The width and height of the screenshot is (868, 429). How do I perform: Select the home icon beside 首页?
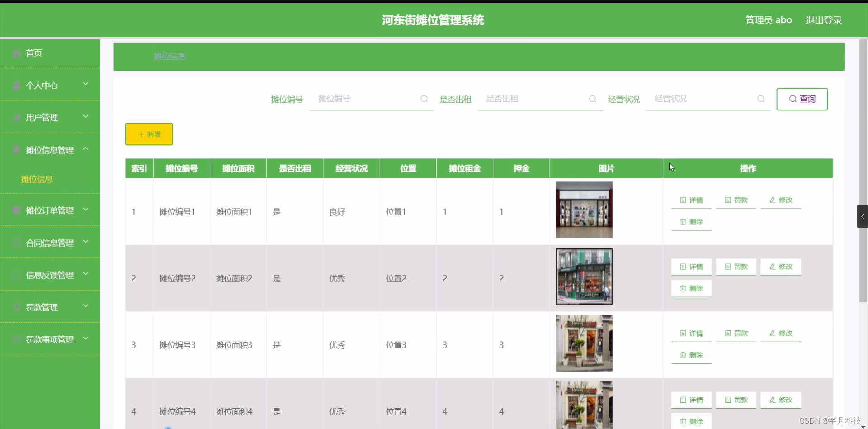point(16,53)
